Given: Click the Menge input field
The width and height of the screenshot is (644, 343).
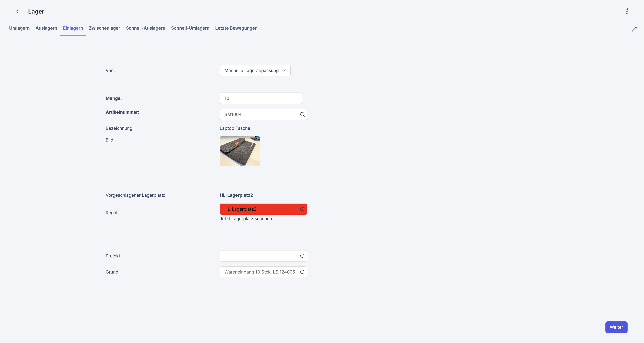Looking at the screenshot, I should [x=260, y=98].
